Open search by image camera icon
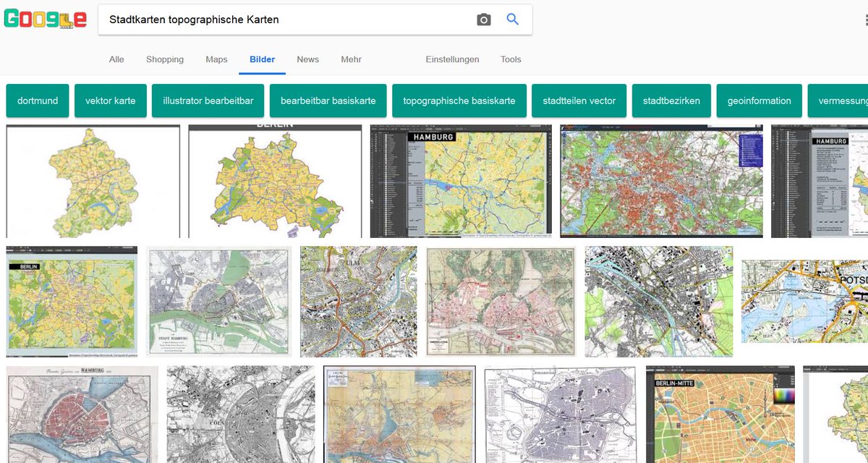The height and width of the screenshot is (463, 868). [484, 20]
